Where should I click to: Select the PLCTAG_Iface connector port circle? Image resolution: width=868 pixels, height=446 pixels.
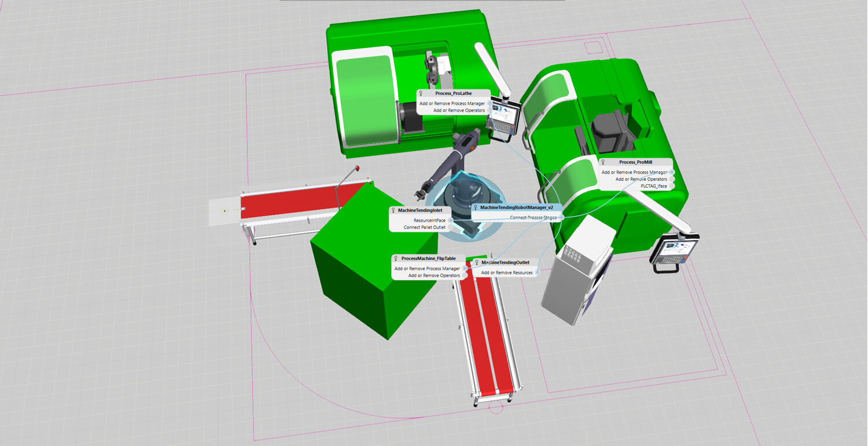click(671, 186)
